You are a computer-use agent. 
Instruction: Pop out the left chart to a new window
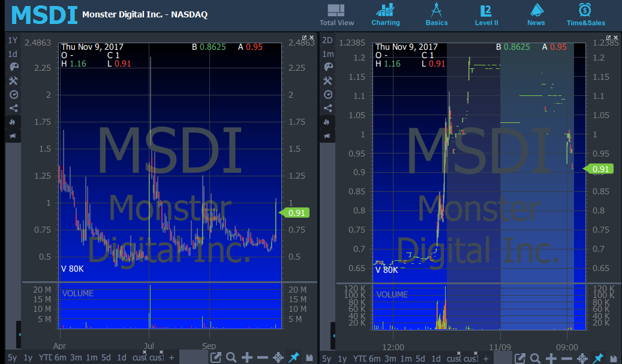pos(215,357)
